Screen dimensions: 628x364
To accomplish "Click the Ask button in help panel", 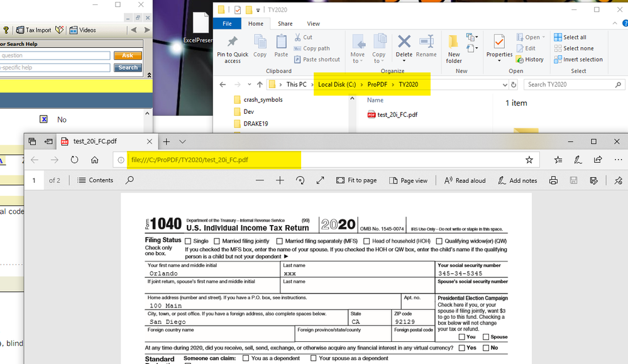I will [x=128, y=56].
